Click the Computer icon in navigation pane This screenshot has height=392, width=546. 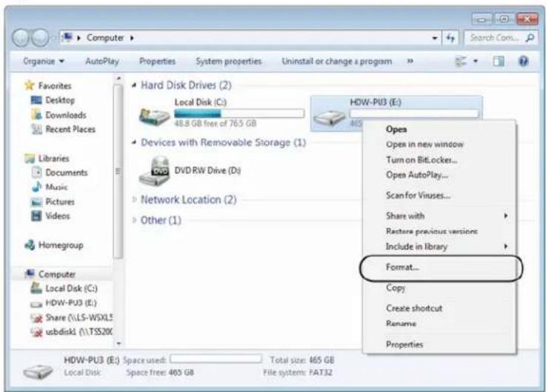(30, 274)
